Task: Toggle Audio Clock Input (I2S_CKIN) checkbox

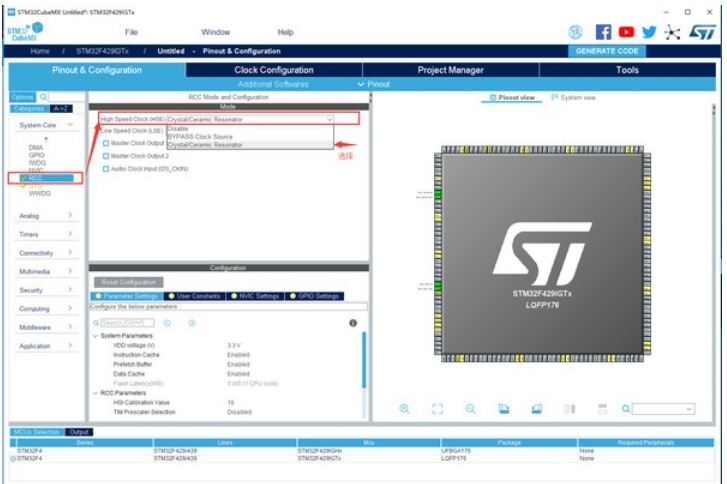Action: [x=106, y=169]
